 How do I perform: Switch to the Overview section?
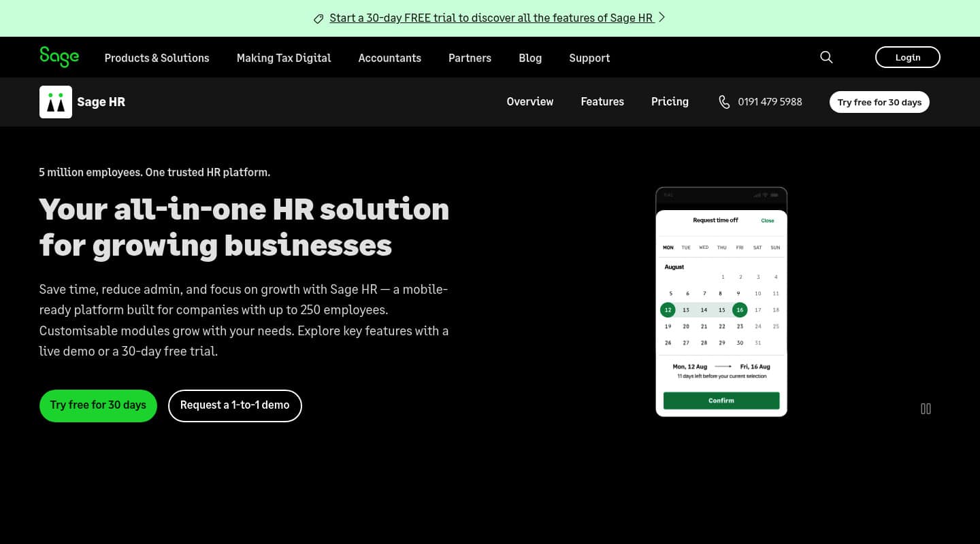tap(530, 101)
